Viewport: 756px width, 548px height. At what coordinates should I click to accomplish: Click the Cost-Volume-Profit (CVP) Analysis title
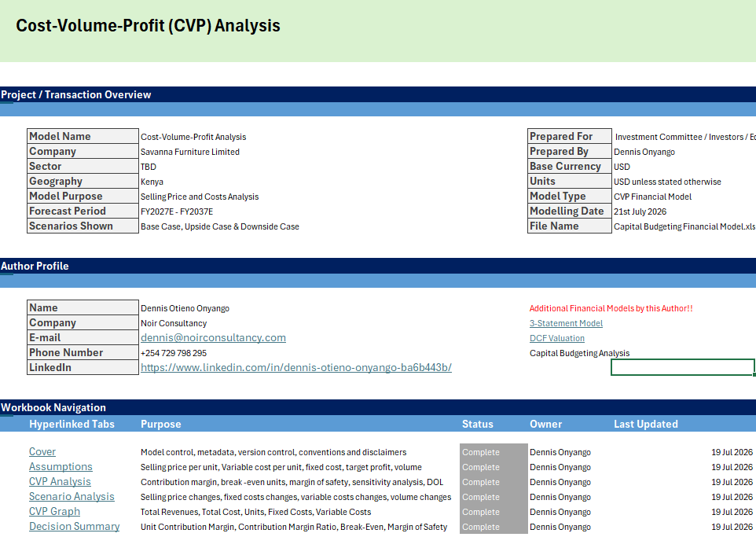point(148,26)
